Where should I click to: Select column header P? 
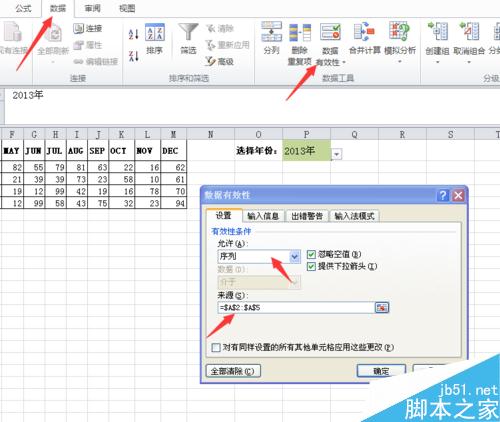[x=306, y=134]
